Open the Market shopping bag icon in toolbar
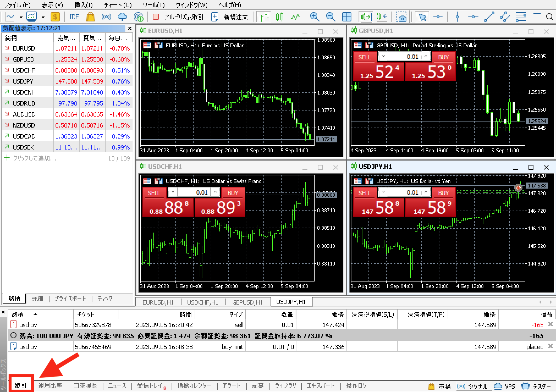 [90, 17]
